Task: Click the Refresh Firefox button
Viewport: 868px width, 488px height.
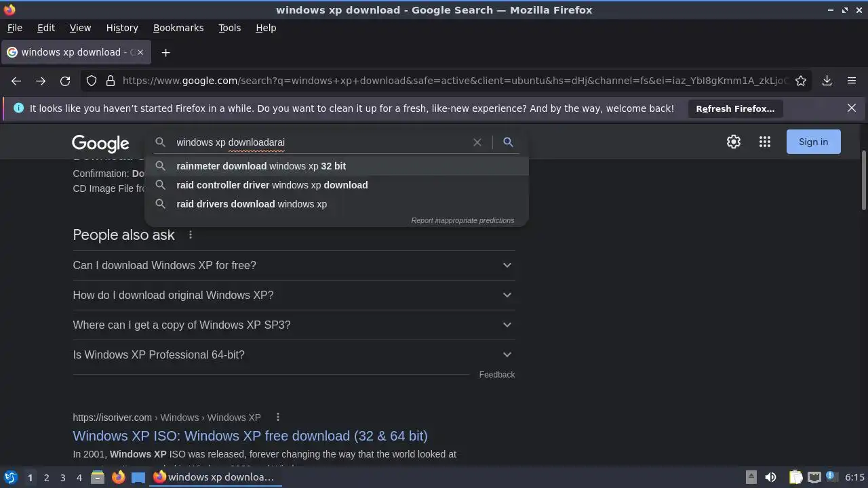Action: coord(735,108)
